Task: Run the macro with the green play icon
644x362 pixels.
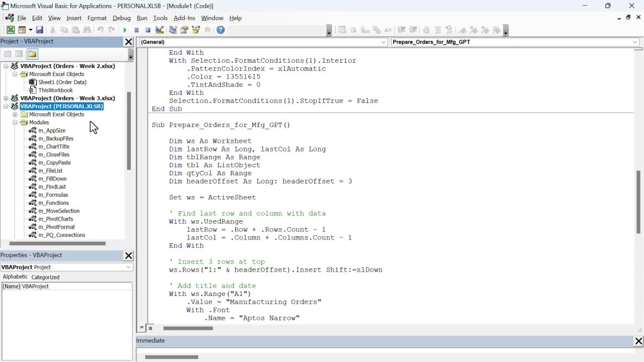Action: (x=125, y=30)
